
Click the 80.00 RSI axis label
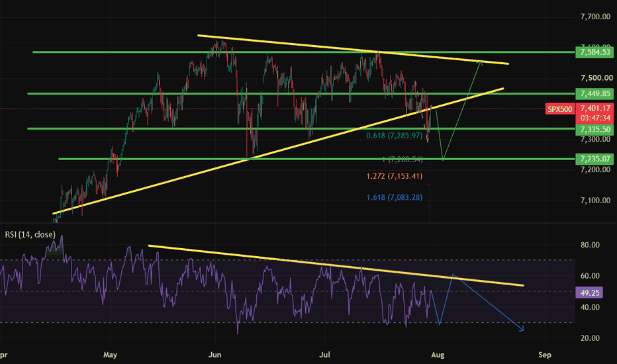[x=590, y=245]
